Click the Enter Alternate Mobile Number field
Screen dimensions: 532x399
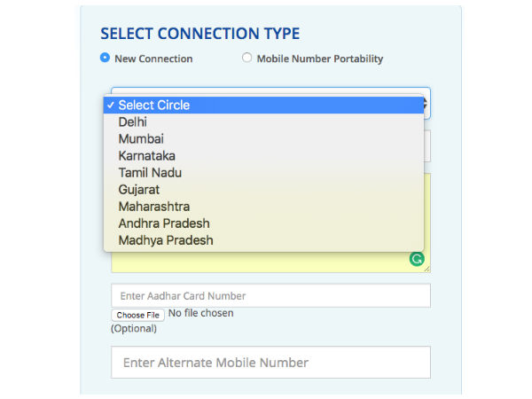click(270, 363)
